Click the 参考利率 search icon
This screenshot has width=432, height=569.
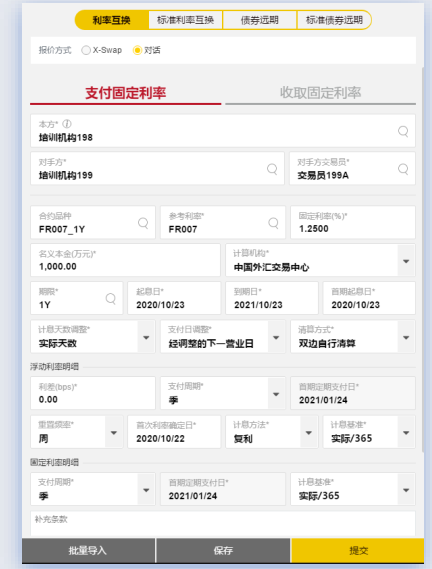pyautogui.click(x=273, y=223)
